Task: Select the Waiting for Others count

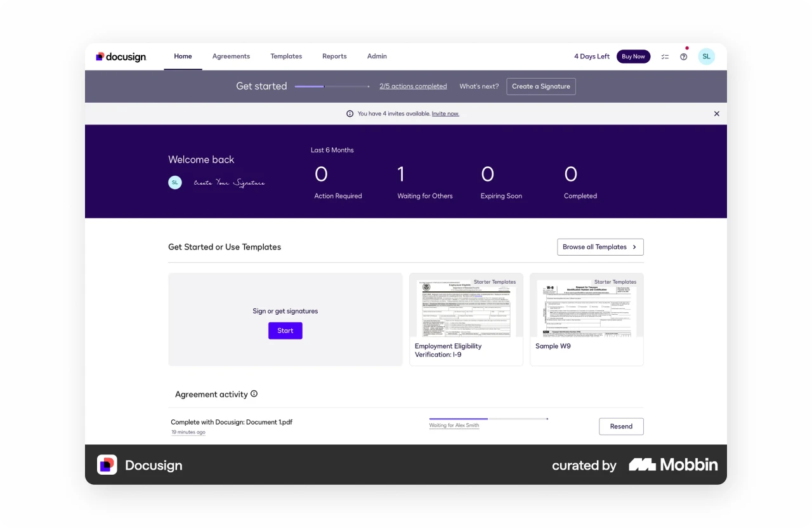Action: click(x=400, y=174)
